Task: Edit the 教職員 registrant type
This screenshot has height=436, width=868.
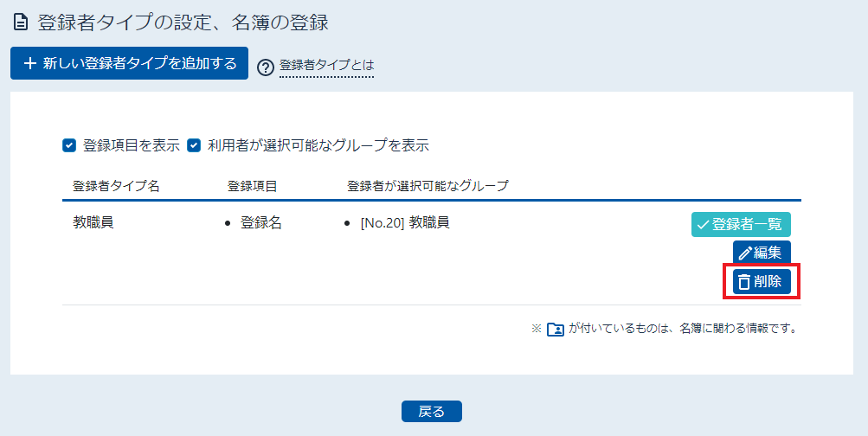Action: (762, 253)
